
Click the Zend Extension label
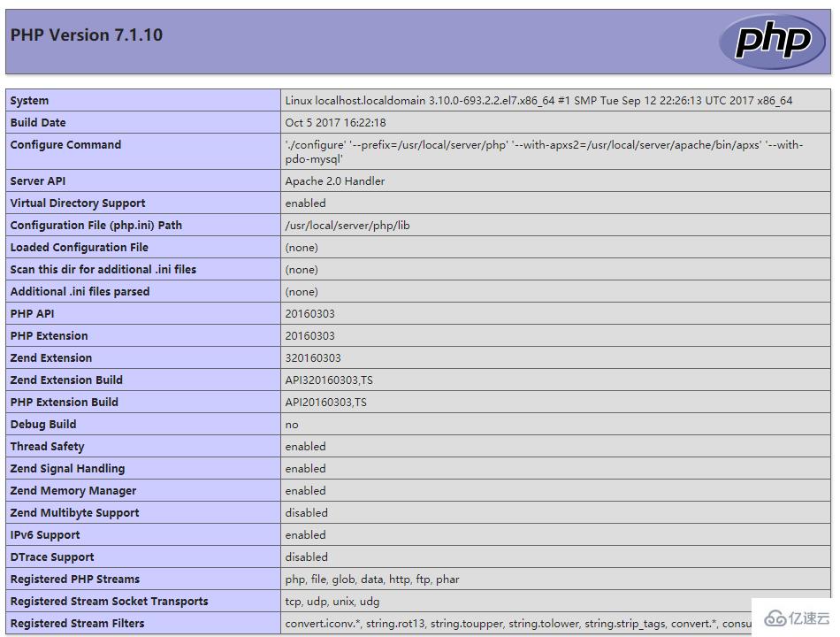click(51, 357)
